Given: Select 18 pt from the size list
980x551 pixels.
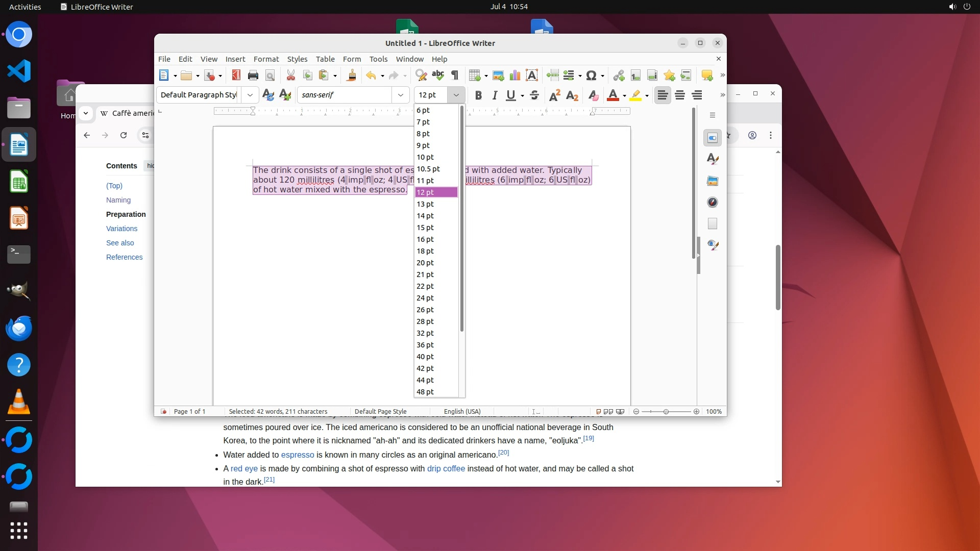Looking at the screenshot, I should (x=425, y=251).
